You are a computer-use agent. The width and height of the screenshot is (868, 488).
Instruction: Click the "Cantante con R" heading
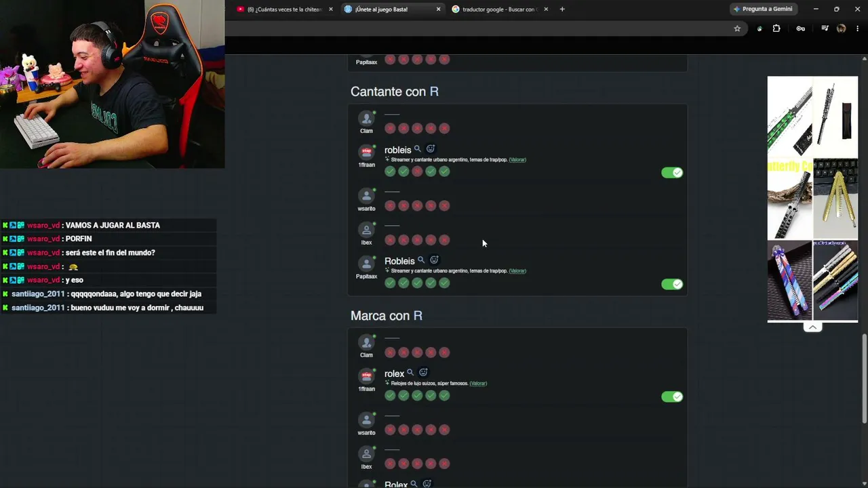(x=395, y=91)
